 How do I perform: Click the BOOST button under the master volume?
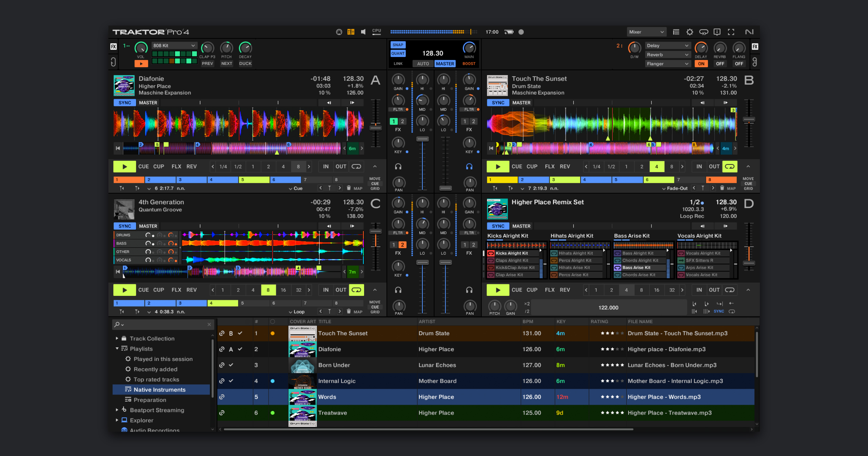[x=469, y=63]
